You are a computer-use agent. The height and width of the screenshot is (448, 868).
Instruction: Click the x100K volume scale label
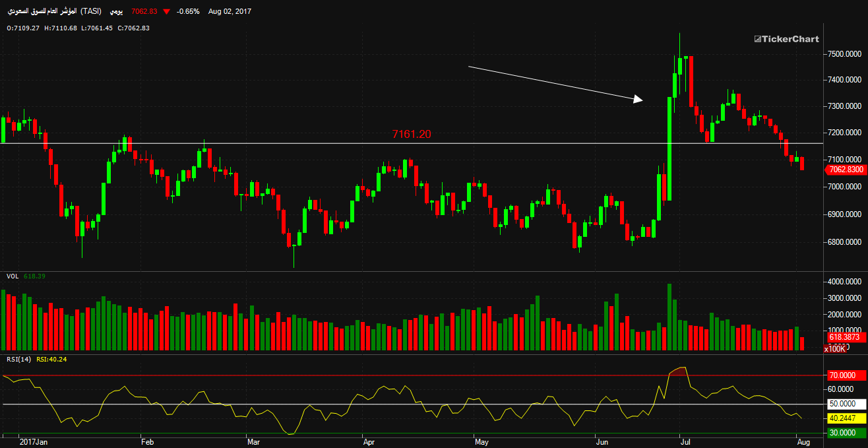point(835,348)
